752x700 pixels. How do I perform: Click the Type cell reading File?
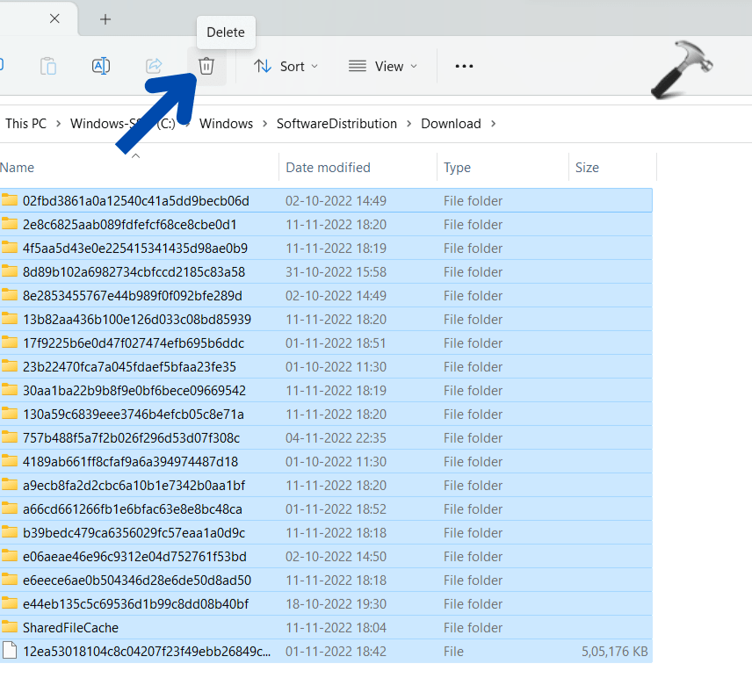point(453,652)
